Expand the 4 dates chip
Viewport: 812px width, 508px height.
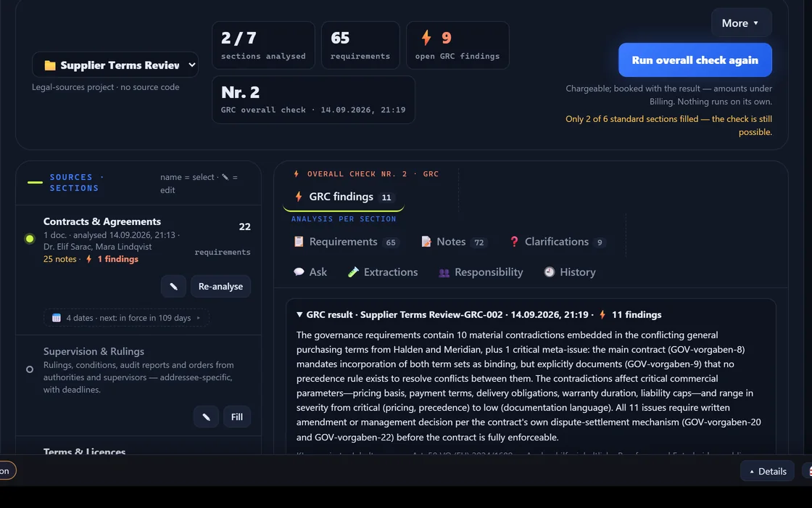pos(127,318)
